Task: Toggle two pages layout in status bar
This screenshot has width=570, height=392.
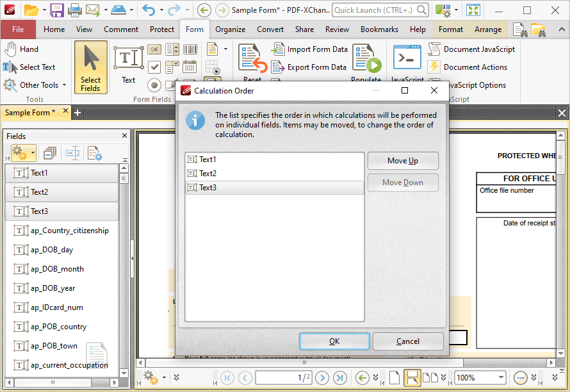Action: (430, 377)
